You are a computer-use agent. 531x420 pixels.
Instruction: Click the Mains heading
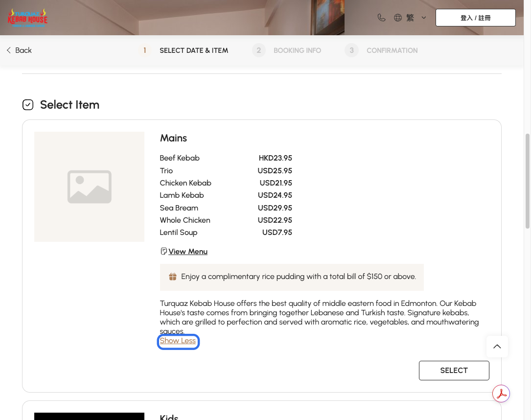[173, 138]
